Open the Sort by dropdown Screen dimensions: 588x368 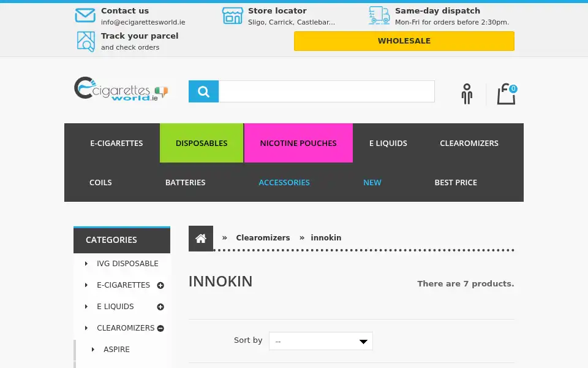(x=320, y=341)
